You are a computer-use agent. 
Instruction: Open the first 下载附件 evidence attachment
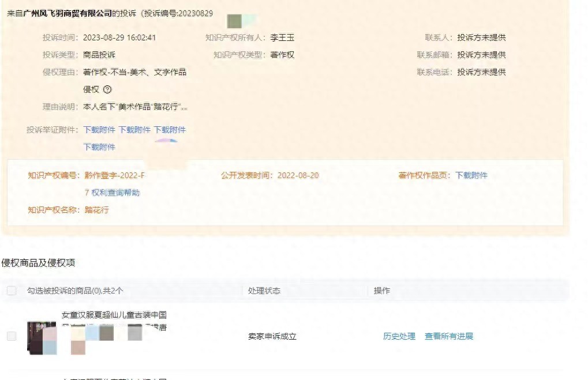pos(99,130)
